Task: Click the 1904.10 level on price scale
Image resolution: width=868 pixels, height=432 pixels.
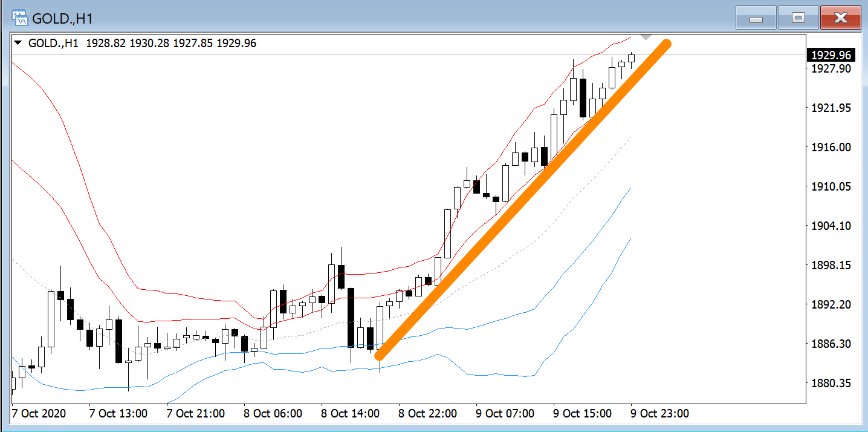Action: (x=831, y=226)
